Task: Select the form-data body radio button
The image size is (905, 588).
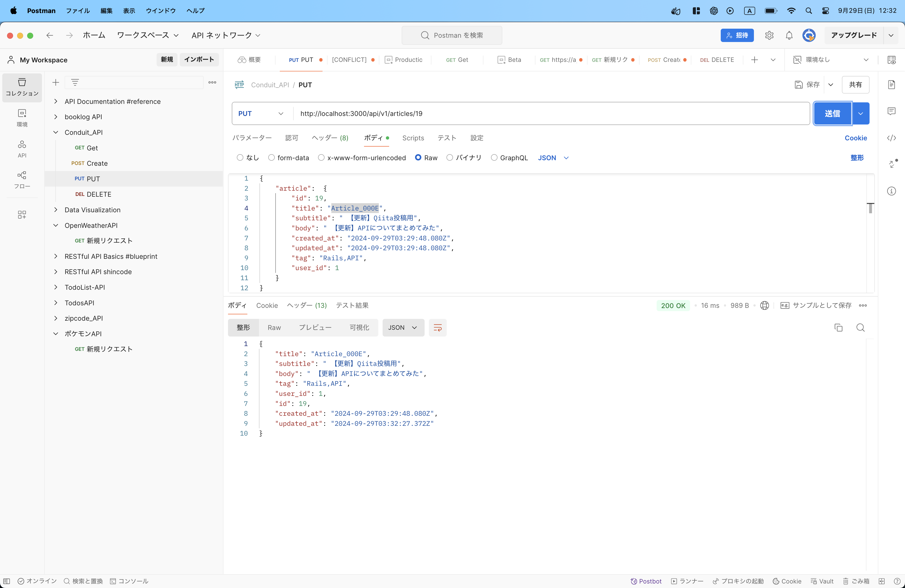Action: pyautogui.click(x=271, y=157)
